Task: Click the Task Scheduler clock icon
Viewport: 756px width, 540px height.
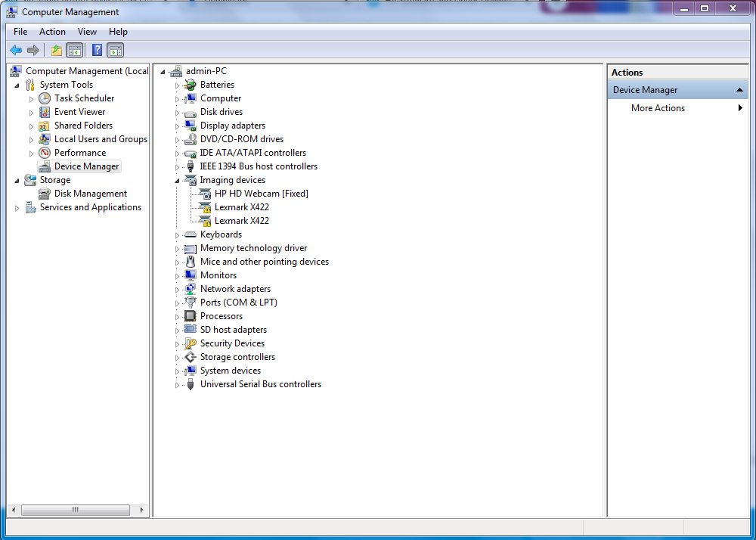Action: tap(44, 98)
